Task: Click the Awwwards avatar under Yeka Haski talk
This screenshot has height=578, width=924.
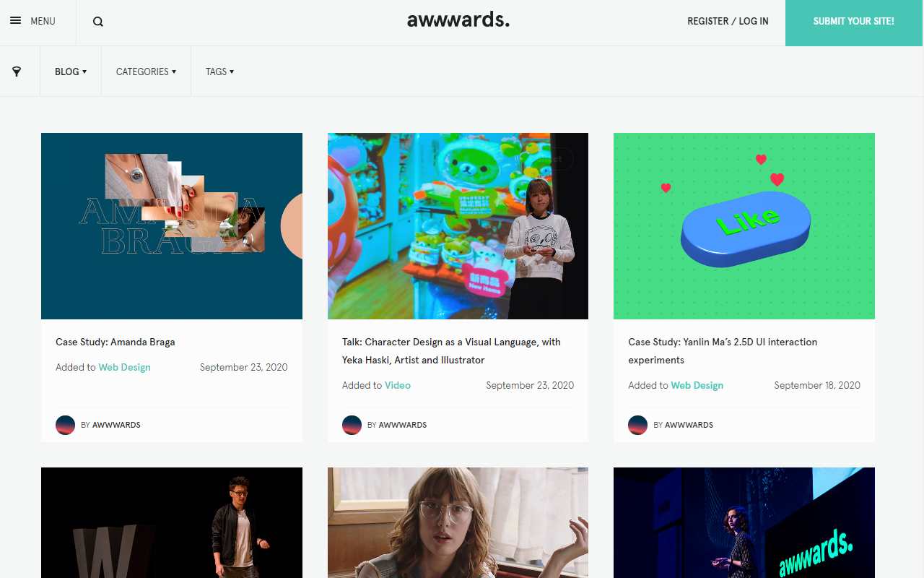Action: pyautogui.click(x=352, y=425)
